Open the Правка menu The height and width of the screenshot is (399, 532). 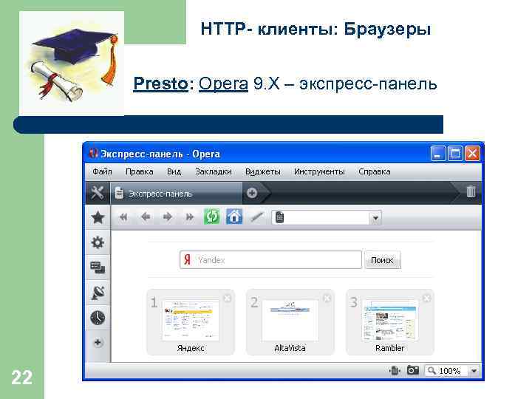click(140, 171)
